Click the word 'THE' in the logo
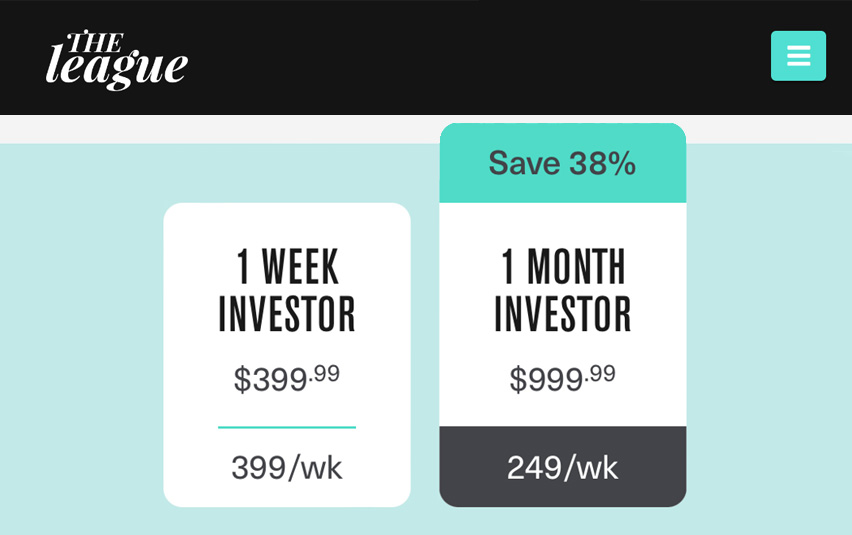This screenshot has height=535, width=852. (x=96, y=42)
